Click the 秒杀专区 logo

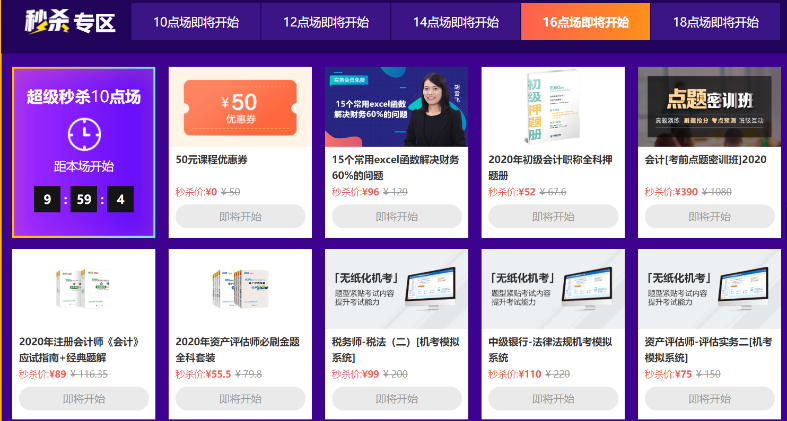coord(70,22)
